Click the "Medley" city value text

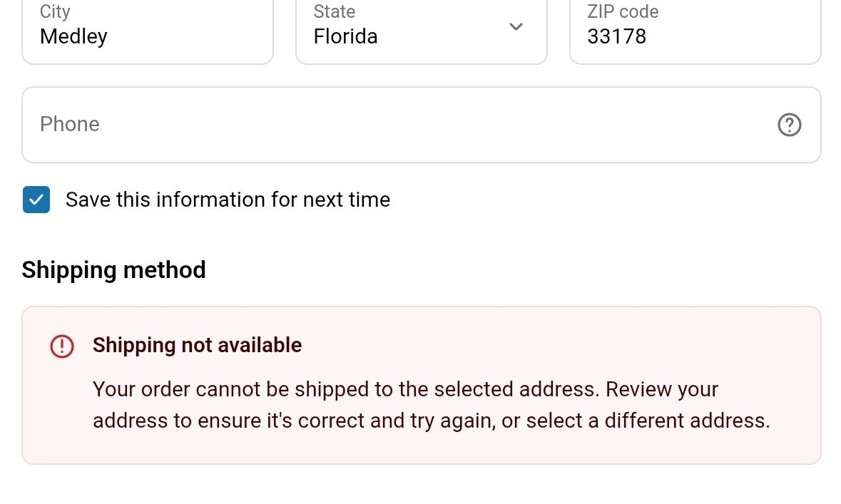73,36
